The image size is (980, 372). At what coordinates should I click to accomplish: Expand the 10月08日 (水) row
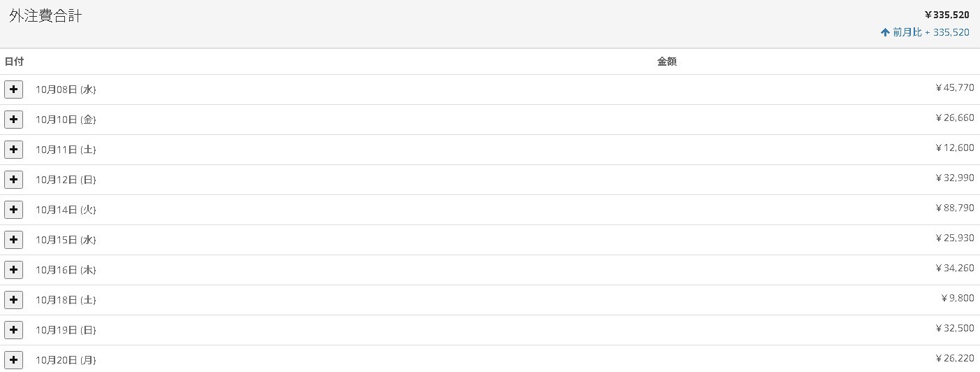tap(13, 90)
